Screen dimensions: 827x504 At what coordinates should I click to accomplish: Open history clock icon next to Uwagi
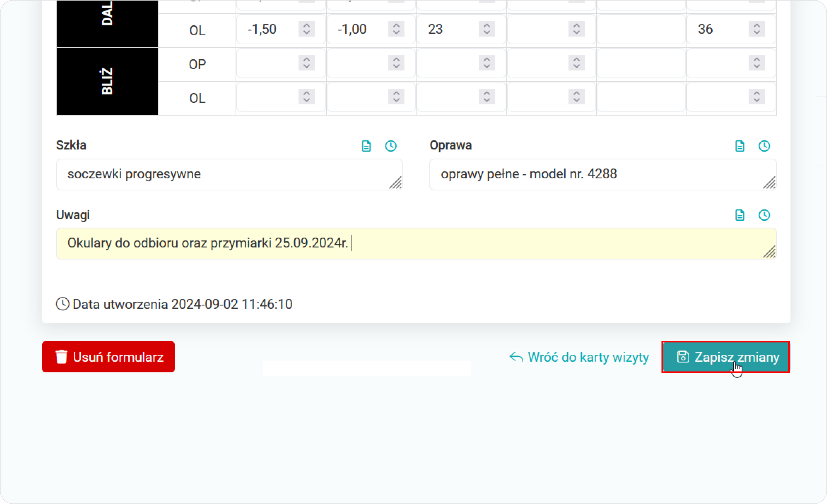point(764,215)
